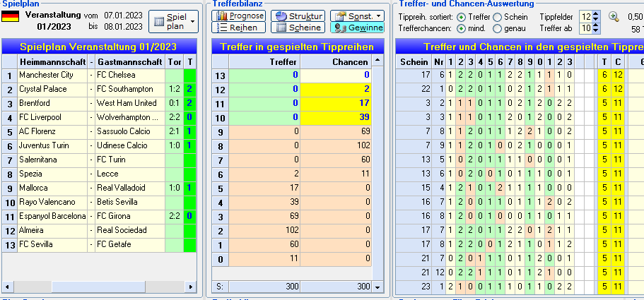Click the Tor result 2:1 for AC Florenz
The width and height of the screenshot is (644, 300).
tap(174, 131)
